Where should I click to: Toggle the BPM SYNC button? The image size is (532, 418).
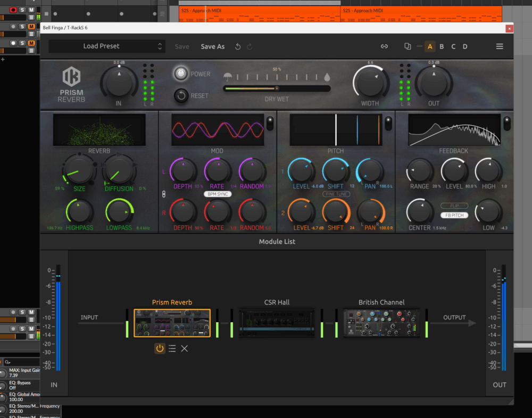coord(218,194)
